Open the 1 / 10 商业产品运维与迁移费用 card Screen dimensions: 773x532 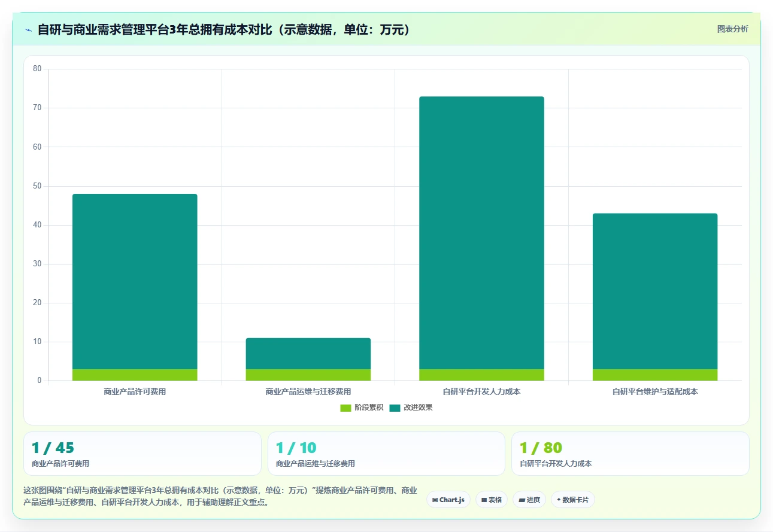point(386,454)
